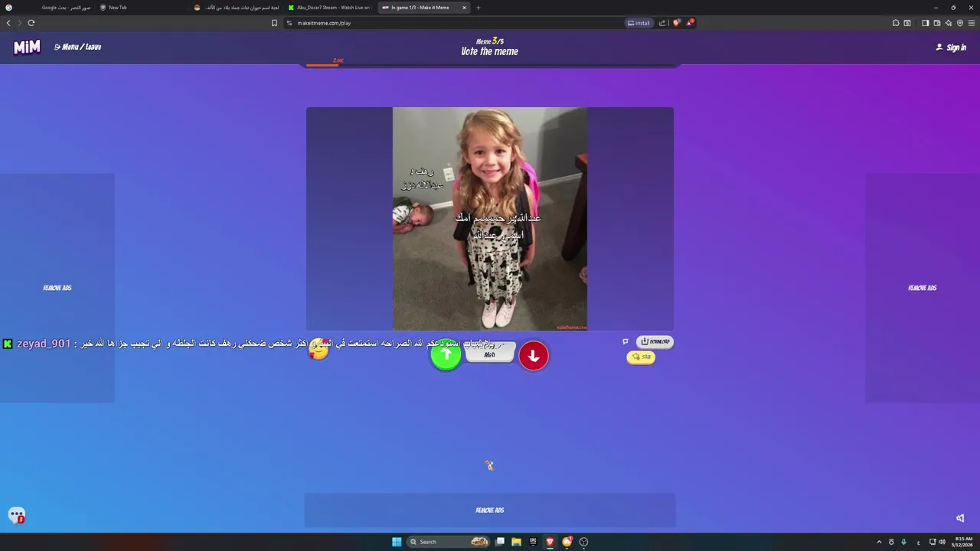
Task: Open Brave Shields lion icon
Action: point(676,23)
